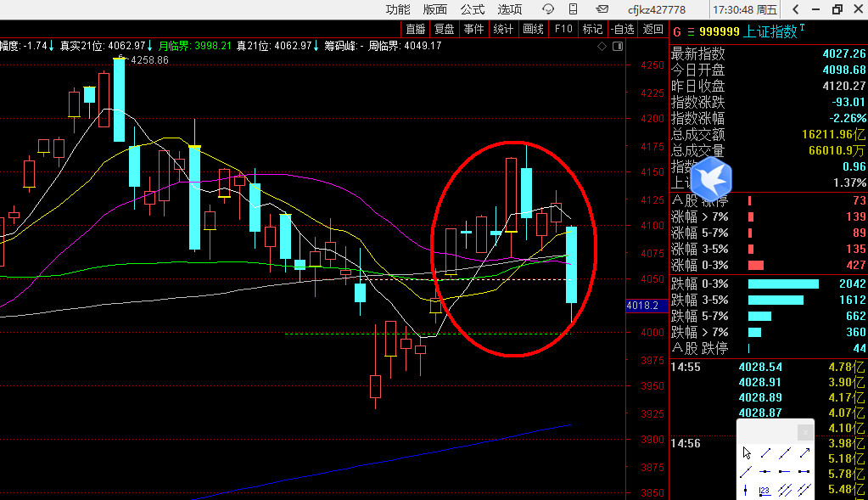Click the 跌幅 5-7% row count 662
The width and height of the screenshot is (868, 500).
(855, 316)
